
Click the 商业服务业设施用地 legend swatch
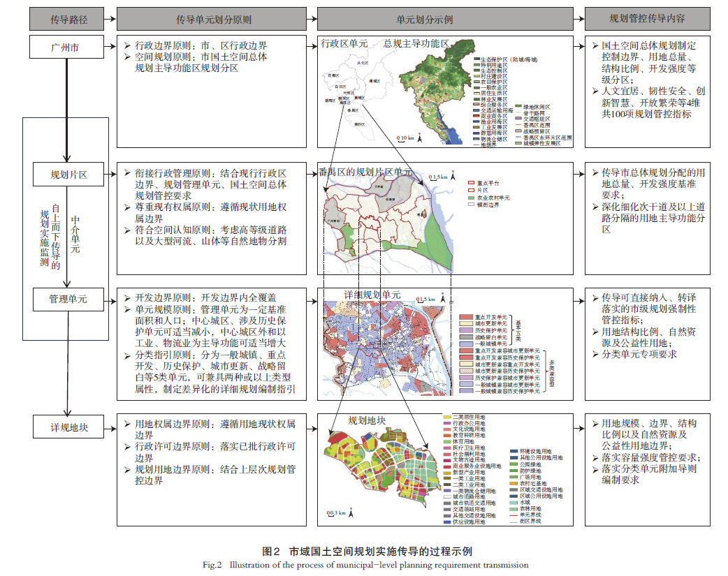(447, 466)
